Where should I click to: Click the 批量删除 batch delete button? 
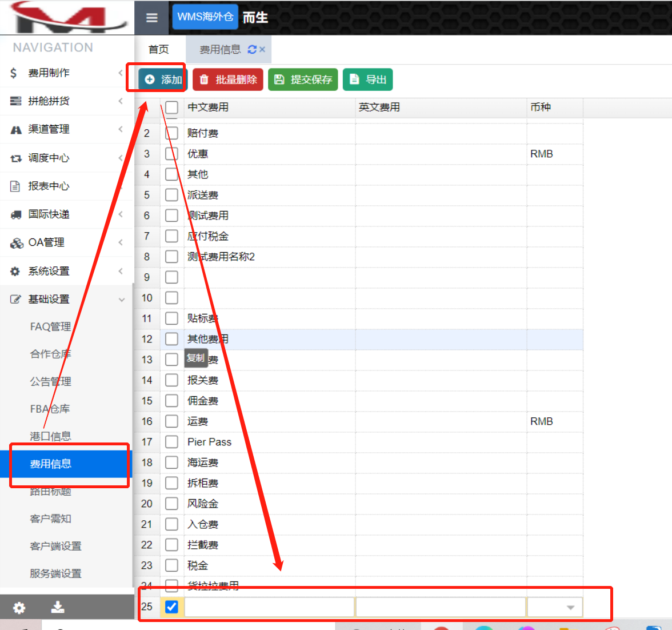click(227, 79)
